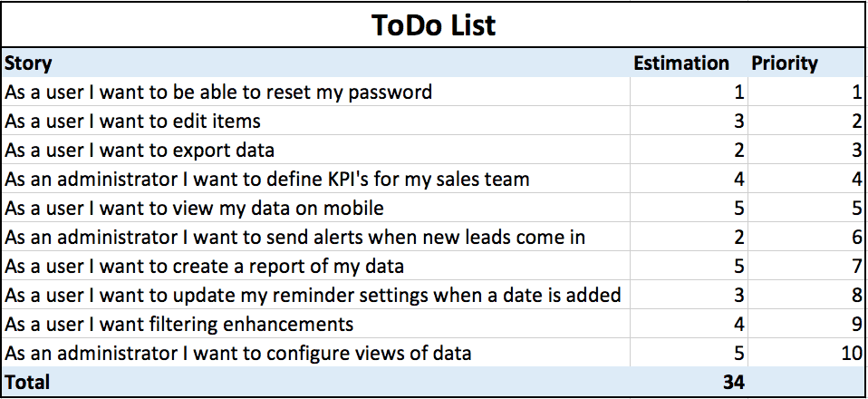Screen dimensions: 868x399
Task: Click the priority 10 cell
Action: (850, 354)
